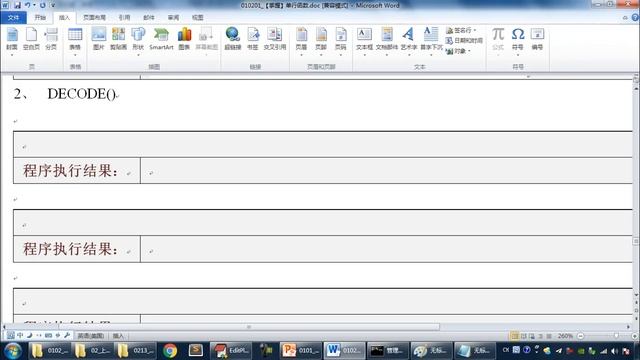Open EditPlus from the taskbar
Image resolution: width=640 pixels, height=360 pixels.
pos(231,351)
